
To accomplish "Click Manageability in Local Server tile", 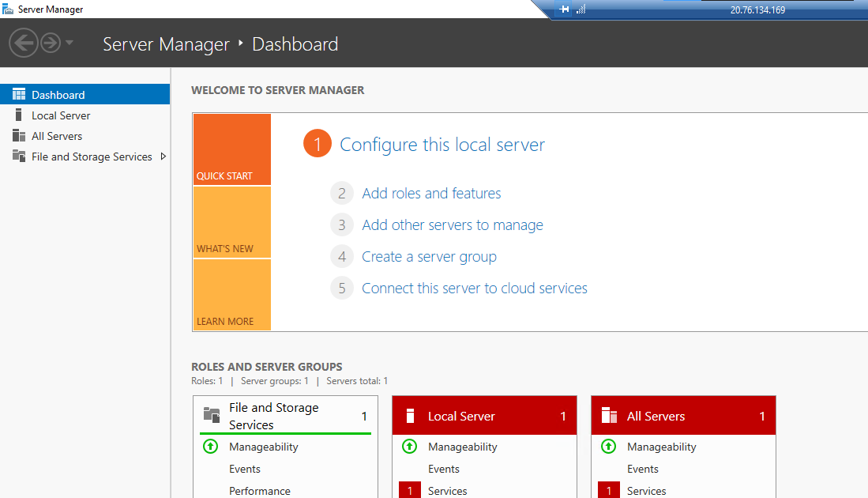I will [x=462, y=447].
